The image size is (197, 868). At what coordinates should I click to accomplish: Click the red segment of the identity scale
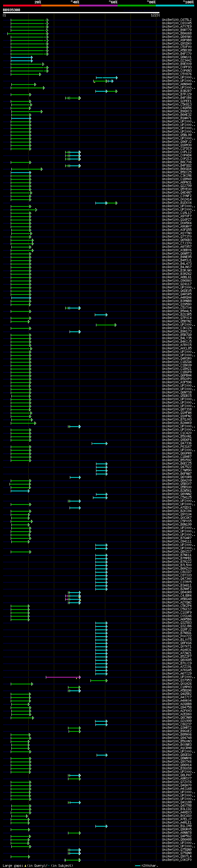click(22, 6)
